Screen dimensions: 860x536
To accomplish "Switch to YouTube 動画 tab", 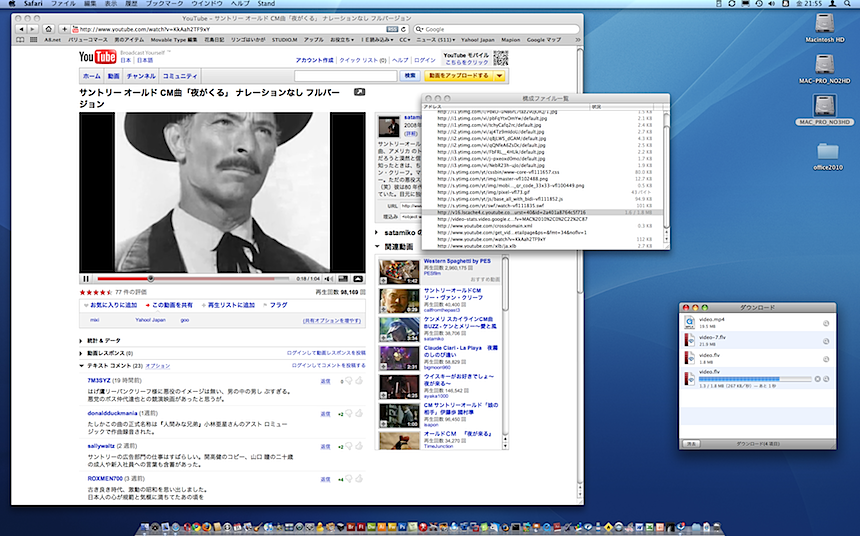I will [114, 76].
